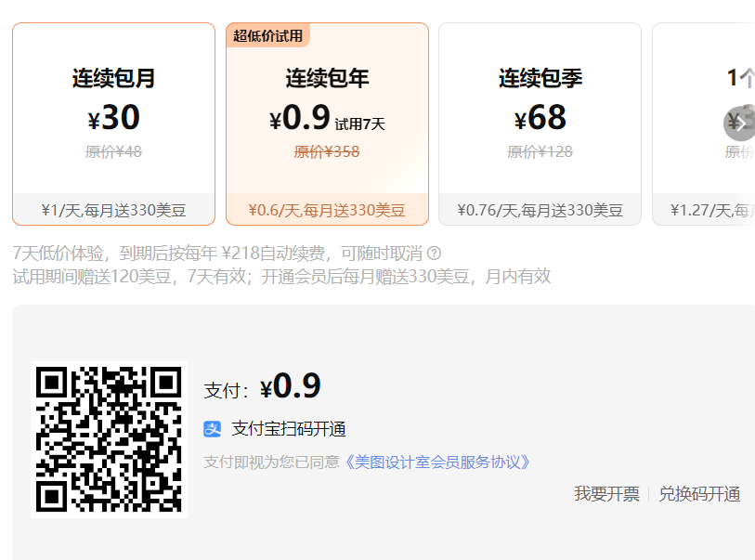Click the 原价¥128 strikethrough price
The image size is (755, 560).
pyautogui.click(x=540, y=152)
